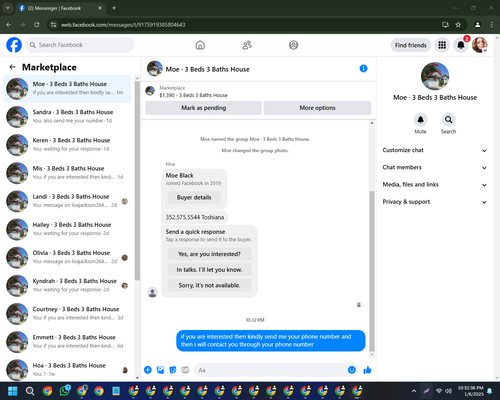Open the Menu grid icon
The width and height of the screenshot is (500, 400).
442,45
